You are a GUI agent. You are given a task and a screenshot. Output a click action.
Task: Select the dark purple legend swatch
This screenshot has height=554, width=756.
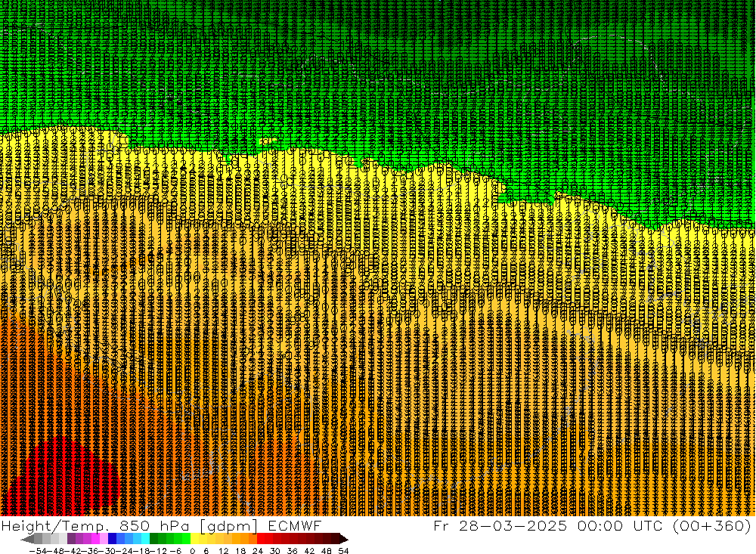tap(71, 539)
